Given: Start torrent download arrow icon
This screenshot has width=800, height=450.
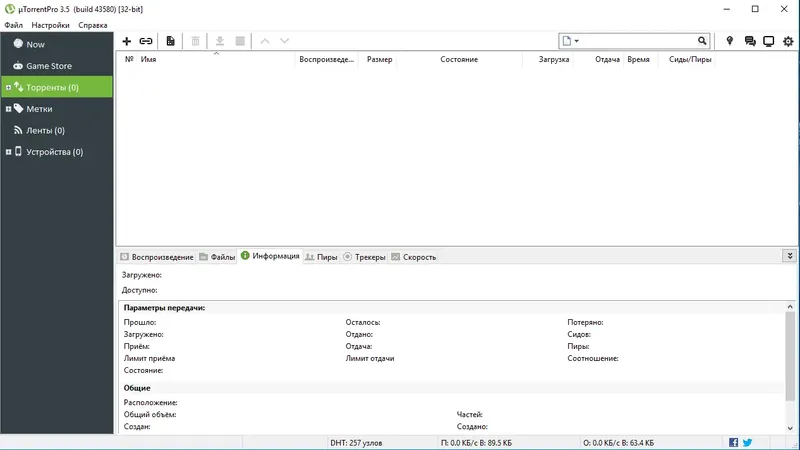Looking at the screenshot, I should tap(220, 41).
